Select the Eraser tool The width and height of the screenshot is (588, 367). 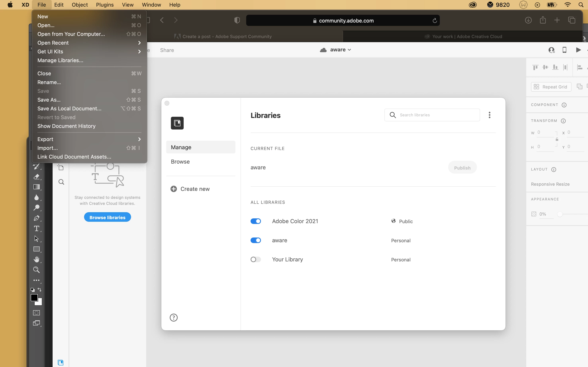pyautogui.click(x=36, y=177)
